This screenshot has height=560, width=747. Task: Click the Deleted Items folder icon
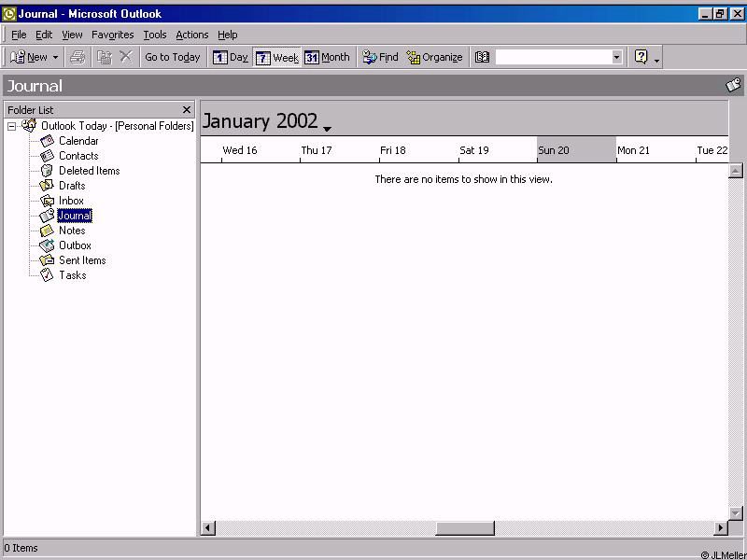[47, 171]
